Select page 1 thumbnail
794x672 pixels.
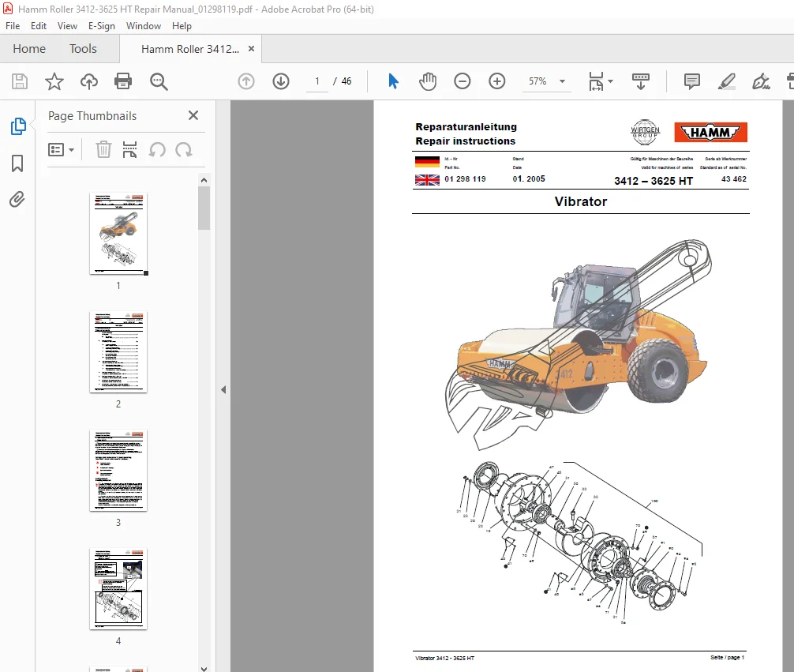pyautogui.click(x=118, y=234)
